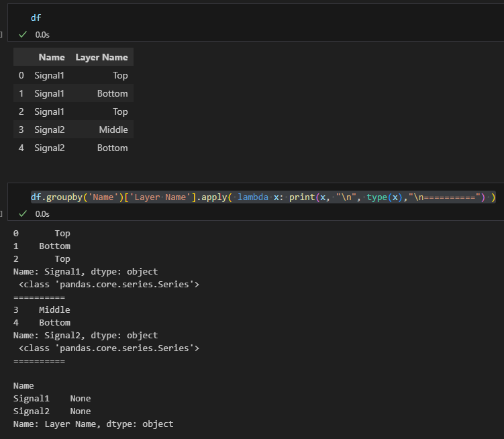Click the success checkmark of the groupby cell
Viewport: 504px width, 439px height.
(x=23, y=213)
